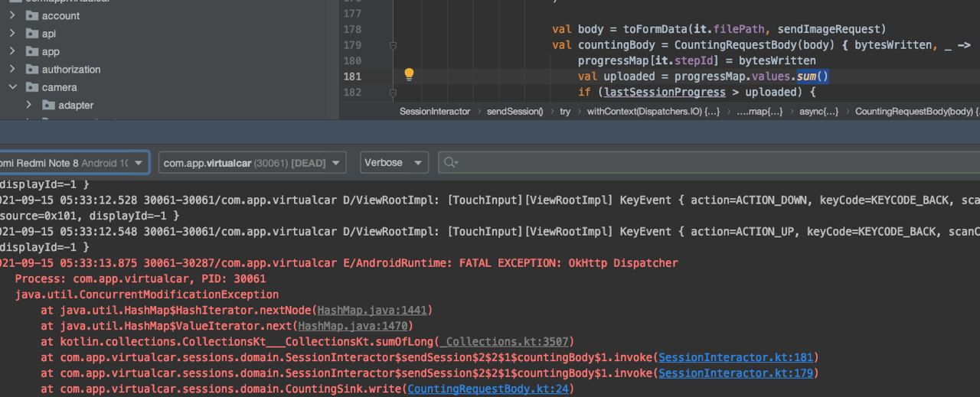Click sendSession() breadcrumb
The image size is (980, 397).
coord(514,112)
